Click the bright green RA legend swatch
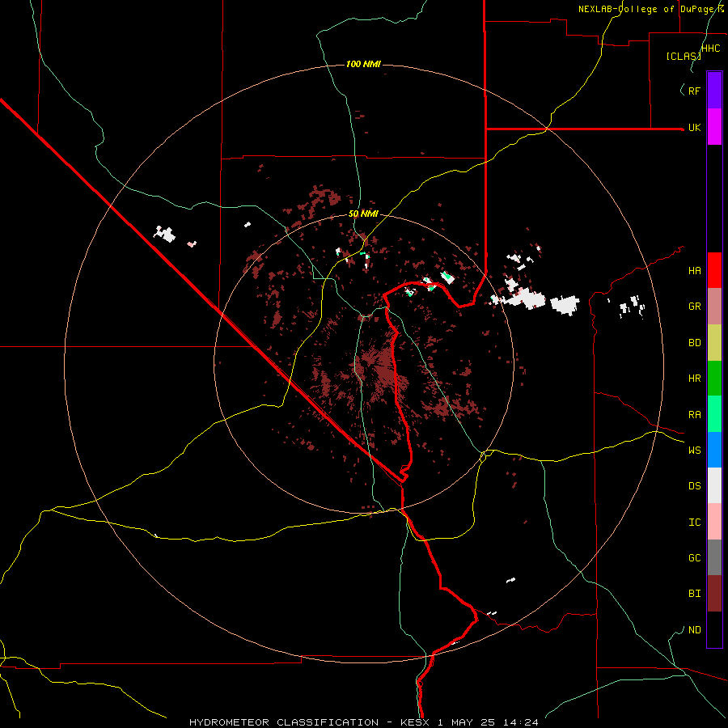Image resolution: width=728 pixels, height=728 pixels. (714, 414)
